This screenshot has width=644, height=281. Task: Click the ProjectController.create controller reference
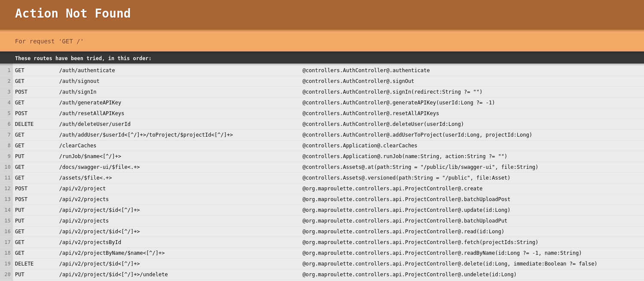point(391,188)
